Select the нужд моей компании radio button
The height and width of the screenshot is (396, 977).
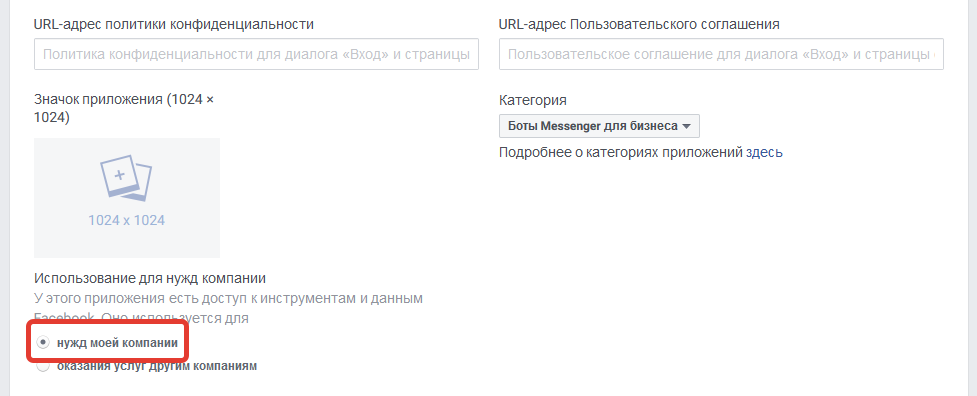click(x=42, y=343)
